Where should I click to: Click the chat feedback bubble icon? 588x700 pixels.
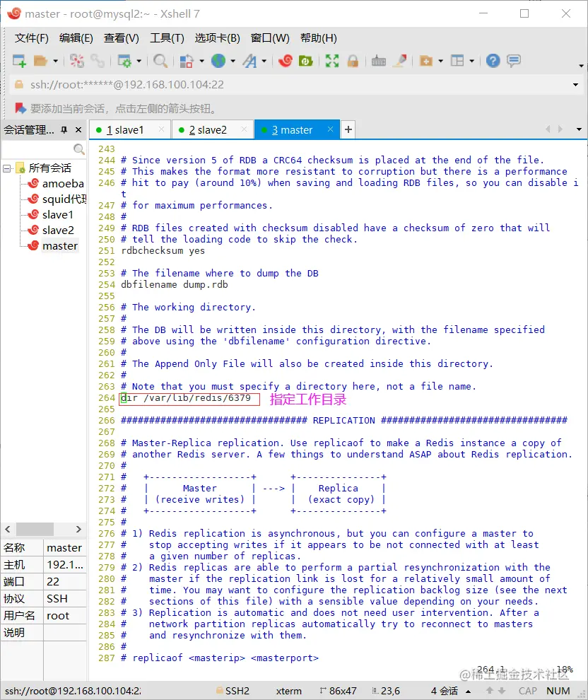pos(514,61)
